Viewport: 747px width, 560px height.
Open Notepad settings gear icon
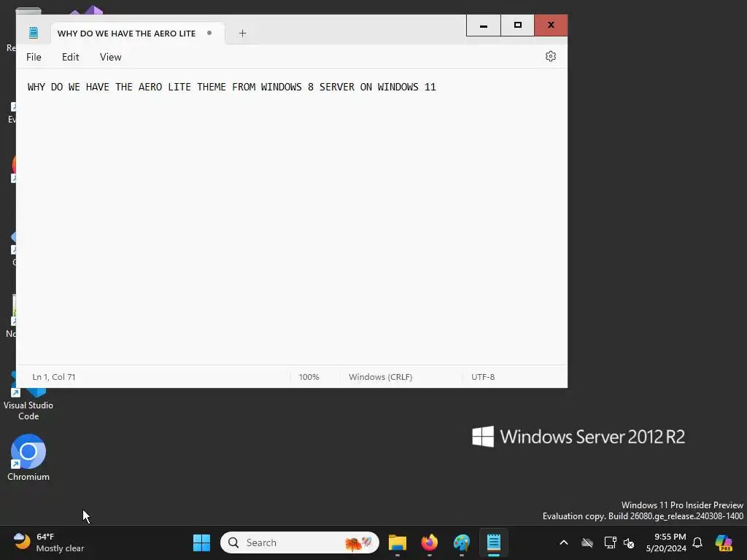(550, 56)
